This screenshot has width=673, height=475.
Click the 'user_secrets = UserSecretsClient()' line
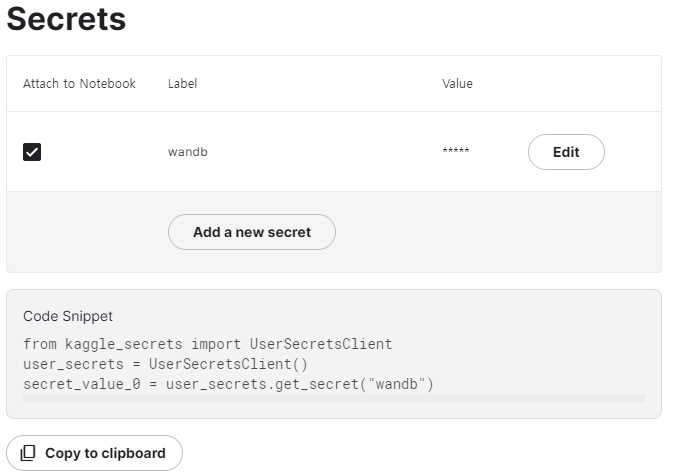165,364
